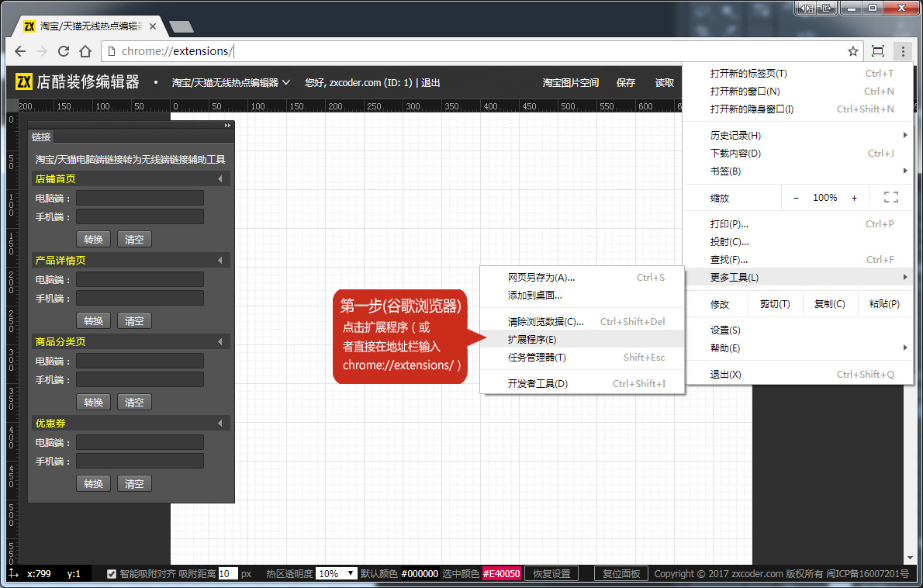Image resolution: width=923 pixels, height=588 pixels.
Task: Choose 打开新的隐身窗口(I)
Action: click(x=798, y=109)
